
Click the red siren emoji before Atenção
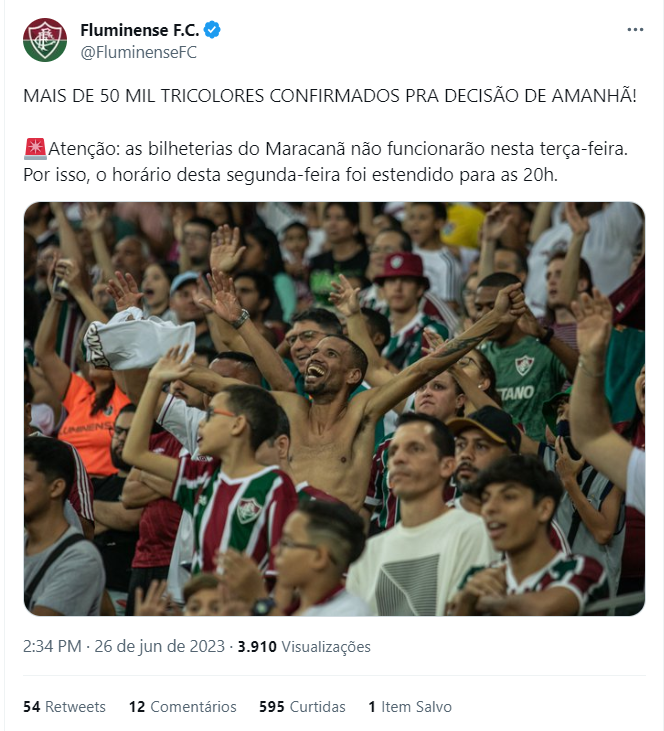point(35,149)
